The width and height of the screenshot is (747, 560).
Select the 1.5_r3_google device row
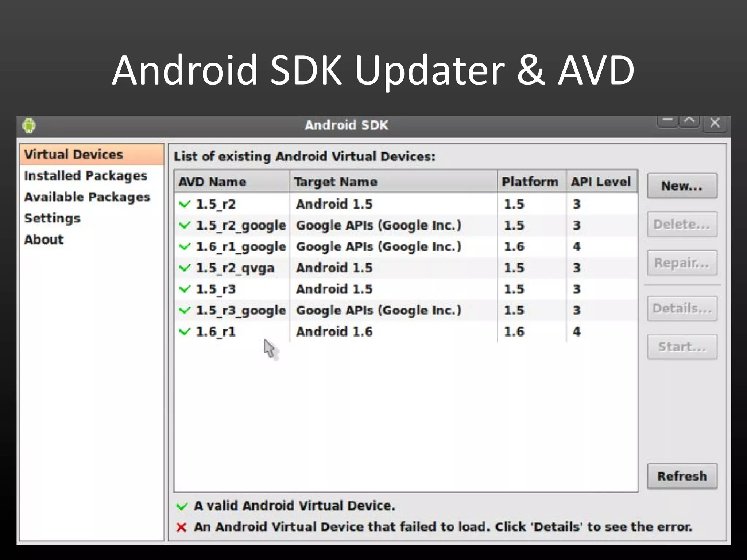[x=241, y=311]
